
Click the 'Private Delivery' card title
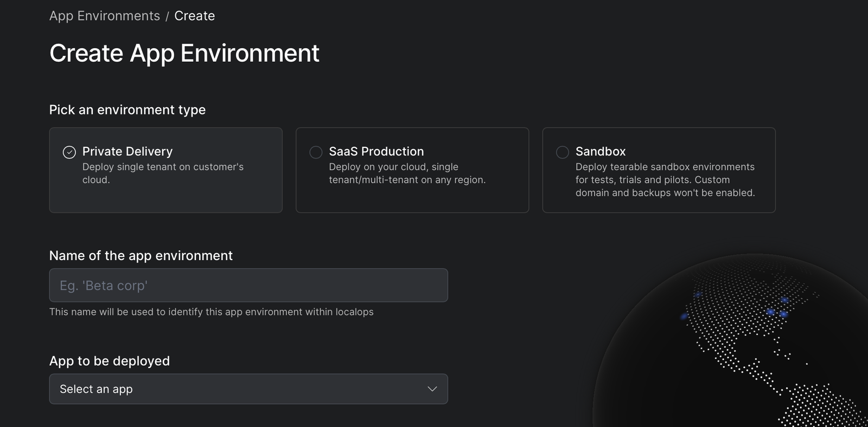pyautogui.click(x=127, y=152)
